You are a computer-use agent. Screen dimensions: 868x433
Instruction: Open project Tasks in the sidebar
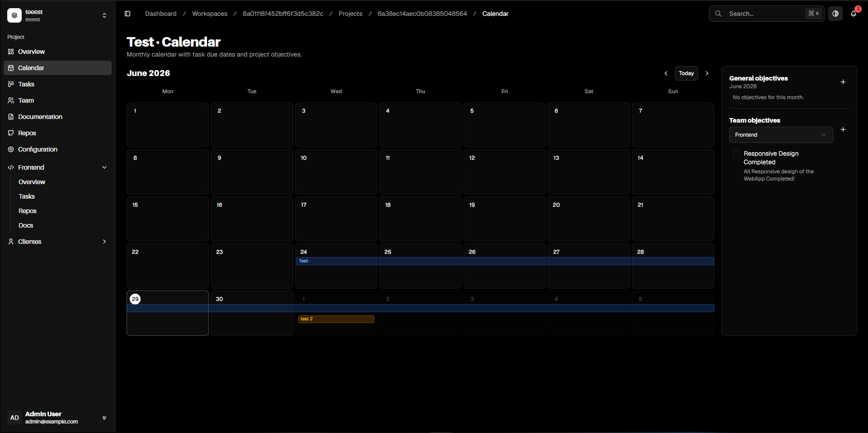tap(57, 84)
